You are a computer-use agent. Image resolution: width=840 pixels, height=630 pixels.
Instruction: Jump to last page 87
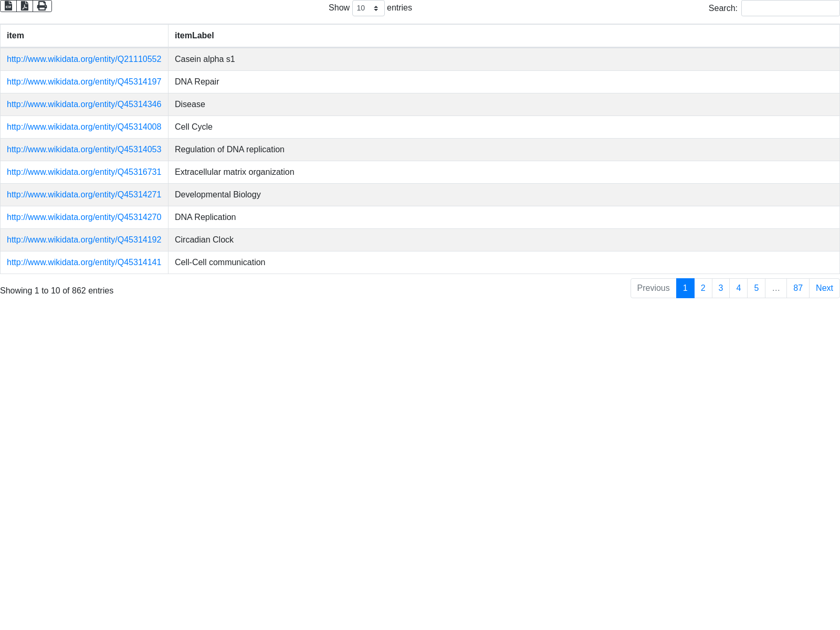coord(798,288)
